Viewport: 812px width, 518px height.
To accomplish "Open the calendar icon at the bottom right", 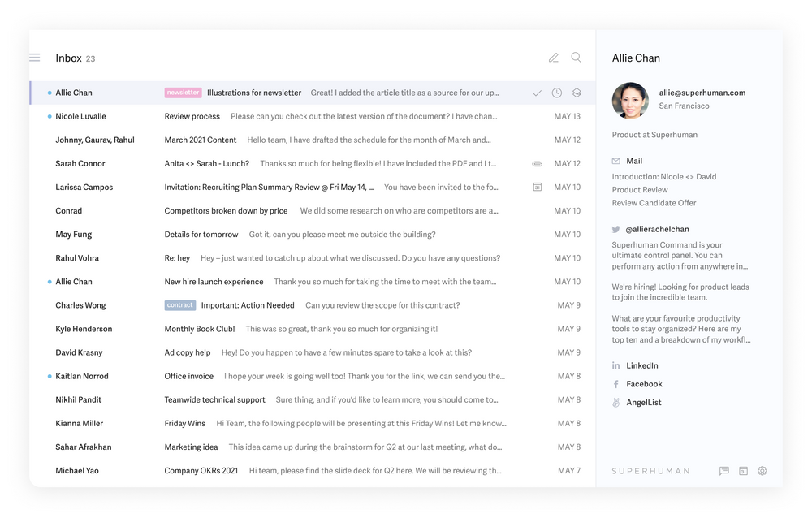I will (x=742, y=470).
